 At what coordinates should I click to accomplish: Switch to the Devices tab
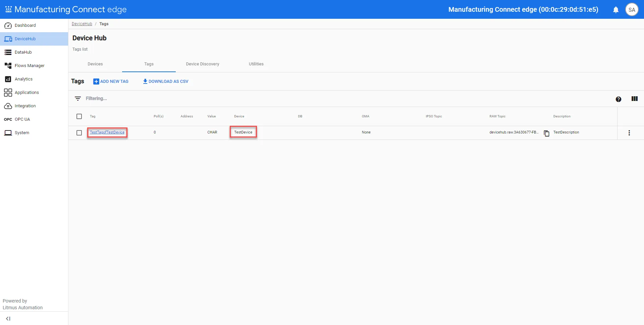pyautogui.click(x=95, y=64)
